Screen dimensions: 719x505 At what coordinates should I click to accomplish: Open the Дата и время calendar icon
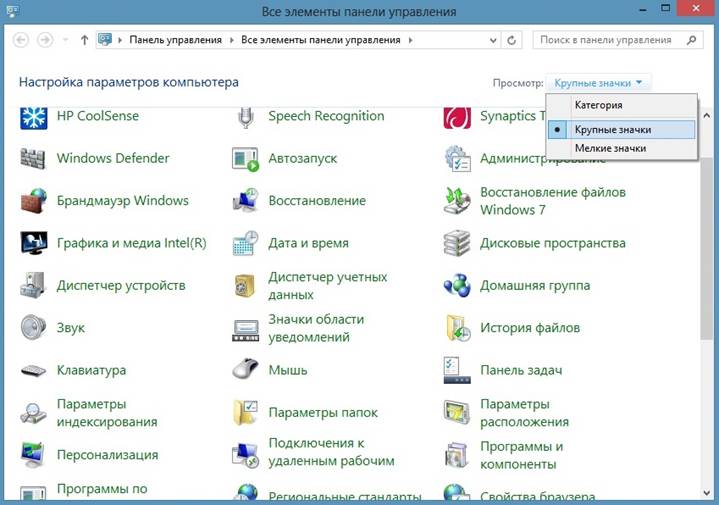pyautogui.click(x=245, y=243)
